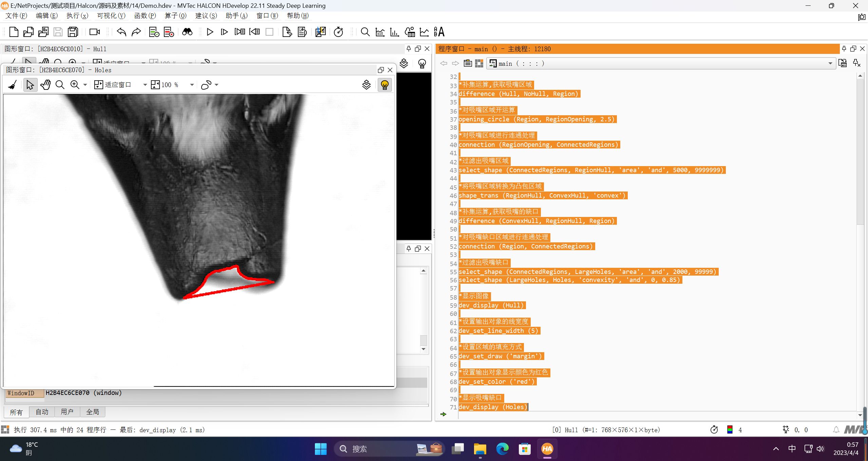
Task: Select the hand pan tool in Holes window
Action: pos(45,85)
